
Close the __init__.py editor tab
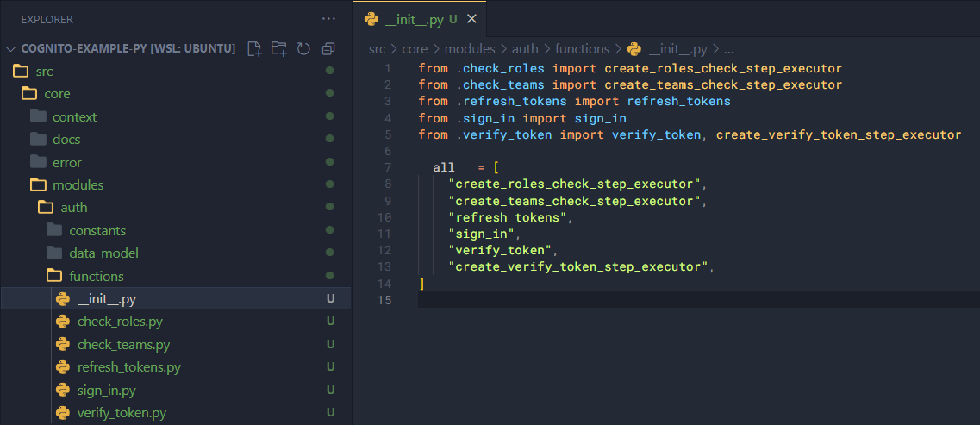click(471, 19)
